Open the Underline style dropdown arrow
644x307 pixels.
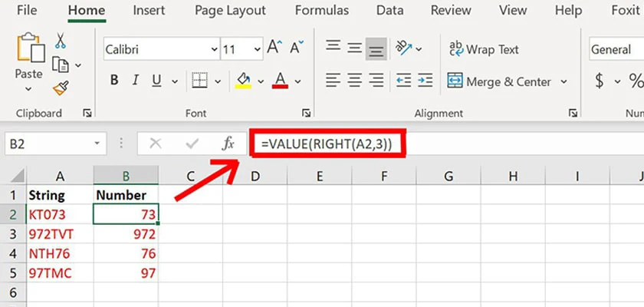[x=175, y=81]
